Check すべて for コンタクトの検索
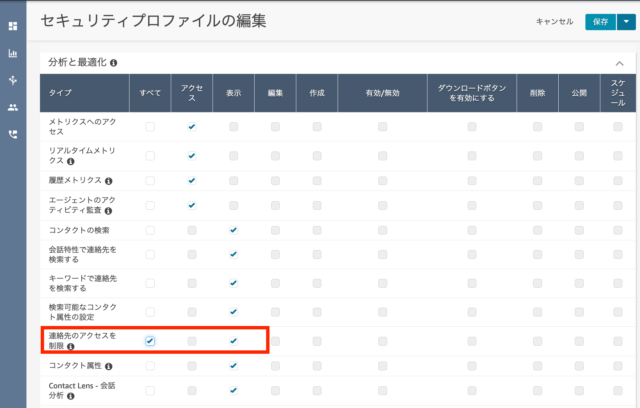Screen dimensions: 640x408 tap(150, 230)
